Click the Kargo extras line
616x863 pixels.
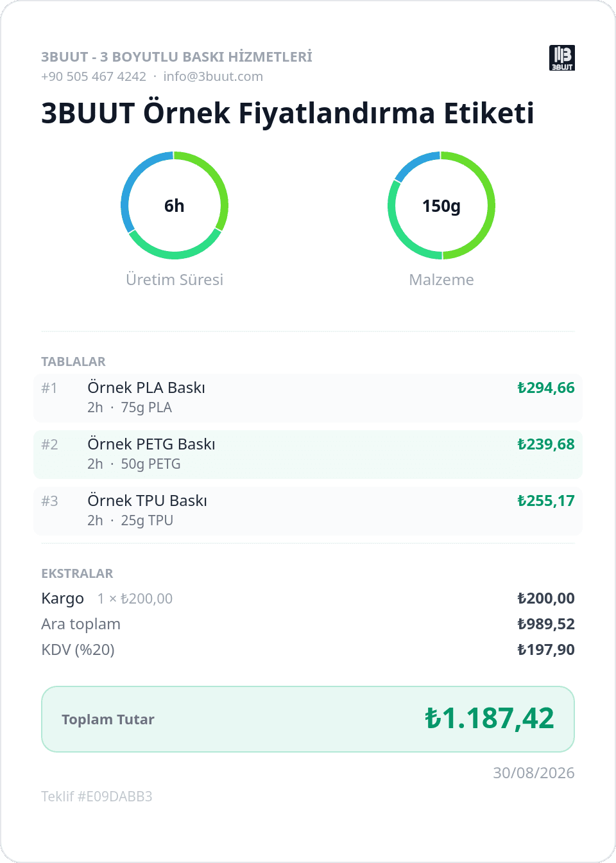308,598
